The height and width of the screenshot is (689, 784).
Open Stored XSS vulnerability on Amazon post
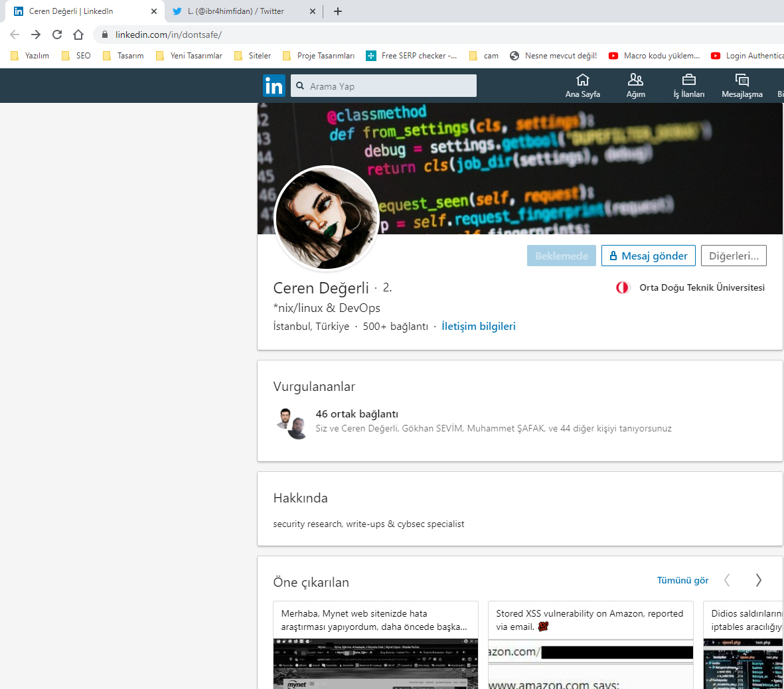click(591, 645)
